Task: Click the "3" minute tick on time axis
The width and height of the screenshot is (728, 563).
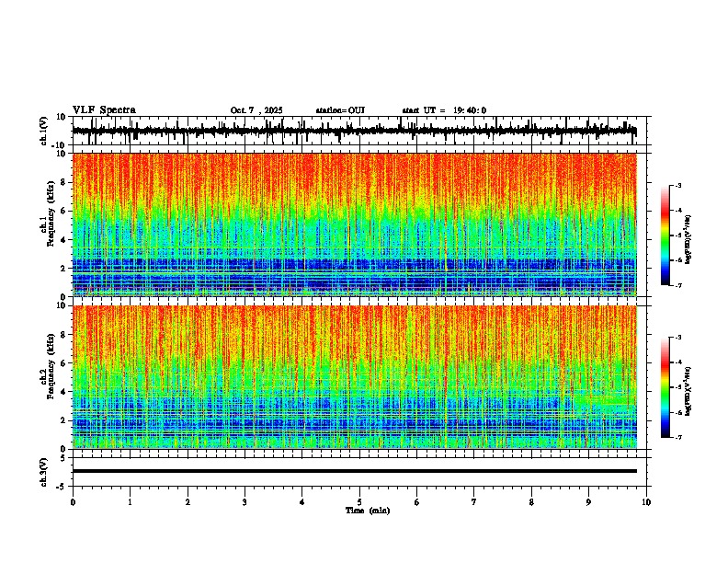Action: point(245,502)
